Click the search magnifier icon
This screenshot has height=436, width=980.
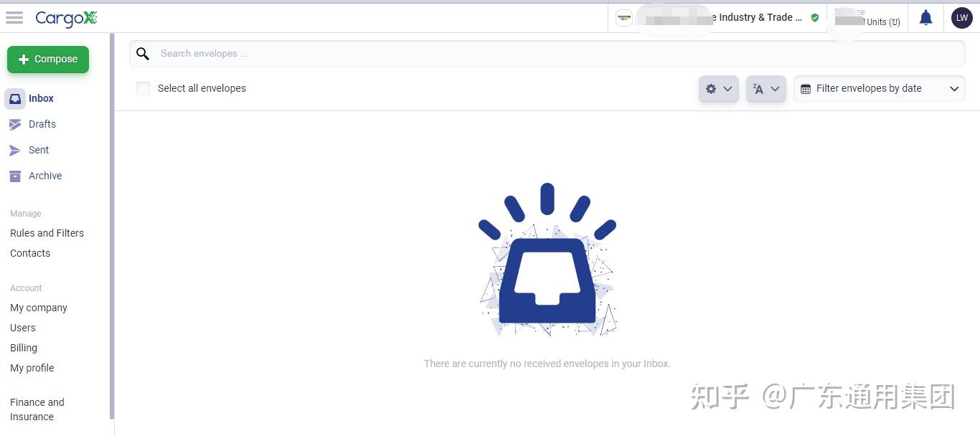click(x=143, y=53)
